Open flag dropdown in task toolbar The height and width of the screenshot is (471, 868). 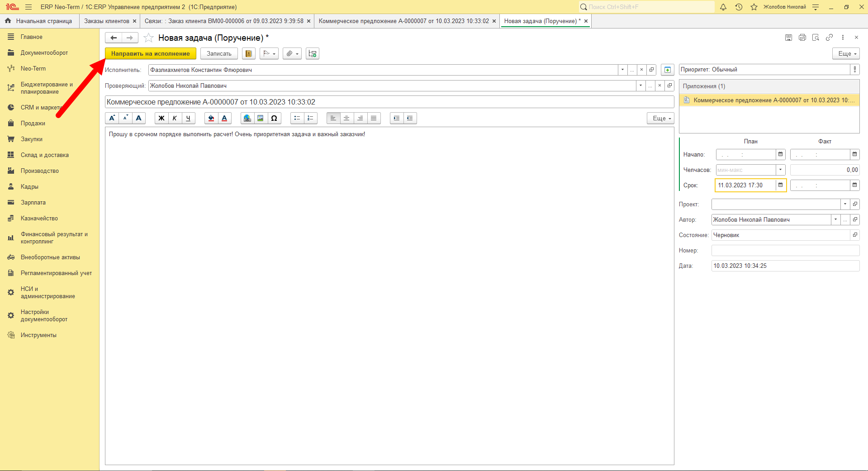(x=269, y=53)
